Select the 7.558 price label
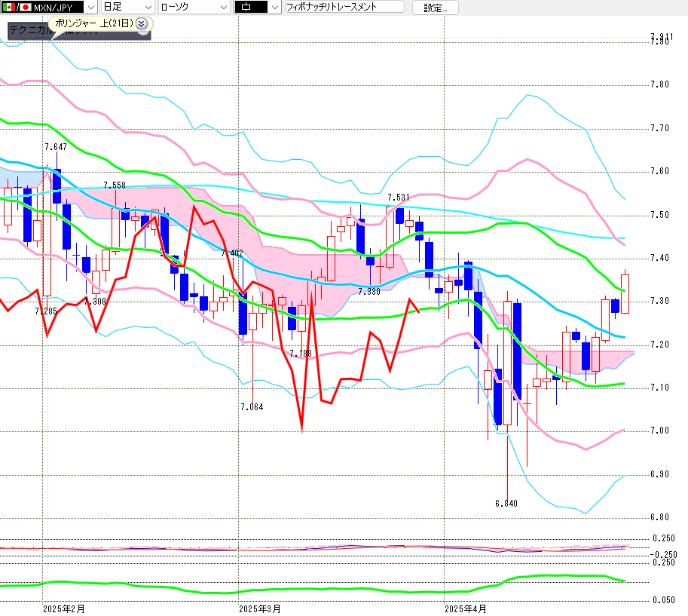This screenshot has height=616, width=688. coord(115,185)
